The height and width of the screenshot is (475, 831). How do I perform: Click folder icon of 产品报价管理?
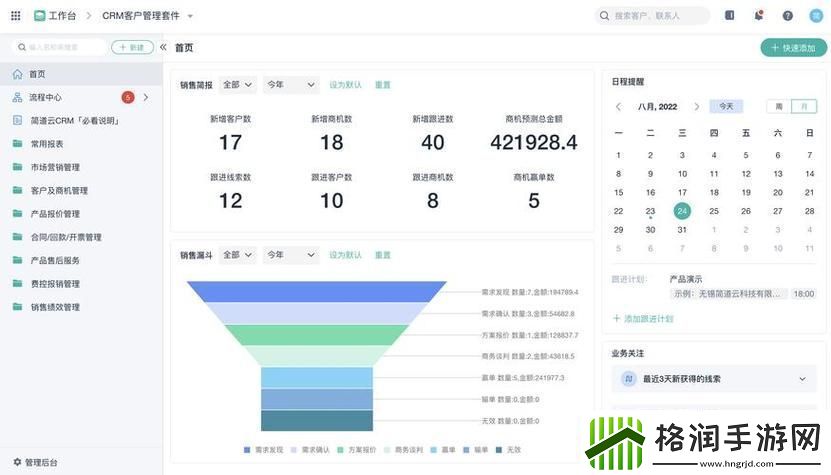[17, 214]
